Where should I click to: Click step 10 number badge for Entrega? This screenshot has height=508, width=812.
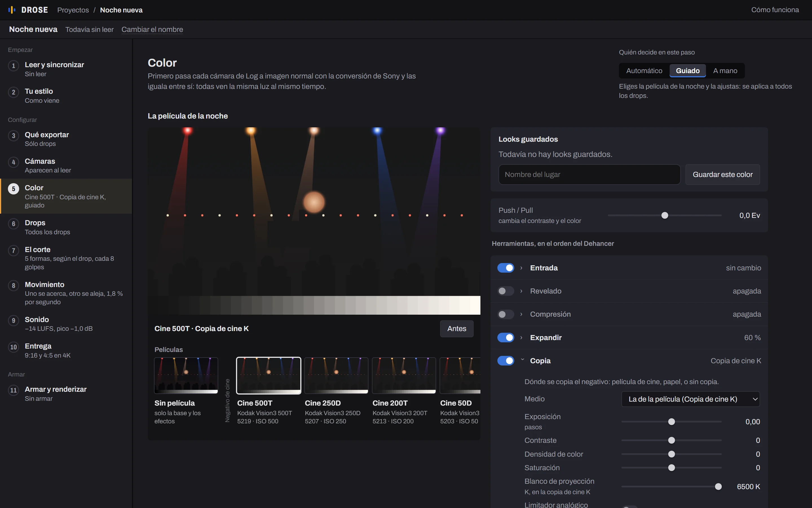14,347
